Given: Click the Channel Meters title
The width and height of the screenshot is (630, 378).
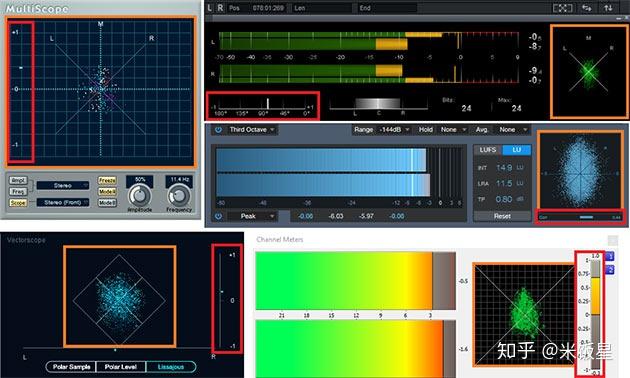Looking at the screenshot, I should (280, 239).
